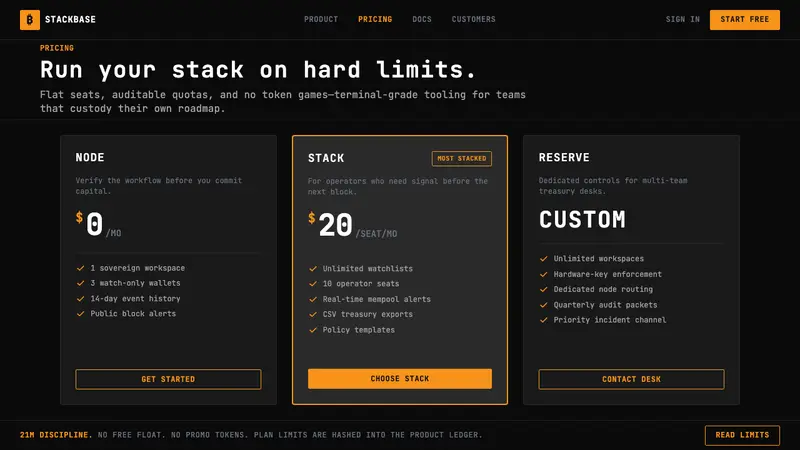The width and height of the screenshot is (800, 450).
Task: Click the checkmark beside Public block alerts
Action: (x=80, y=314)
